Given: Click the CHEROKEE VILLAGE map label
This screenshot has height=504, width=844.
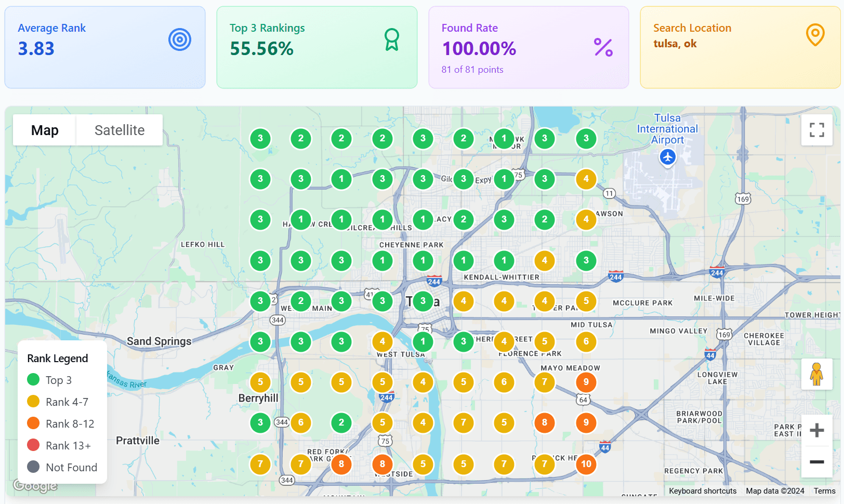Looking at the screenshot, I should click(764, 339).
